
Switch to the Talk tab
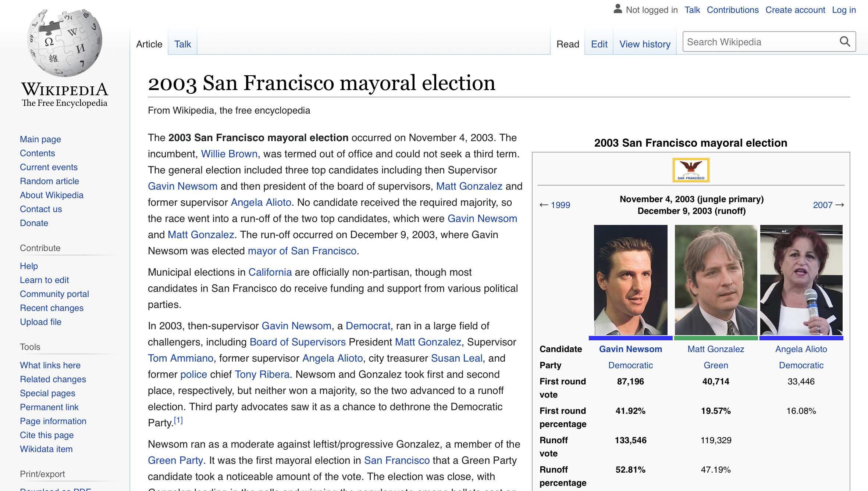tap(182, 44)
